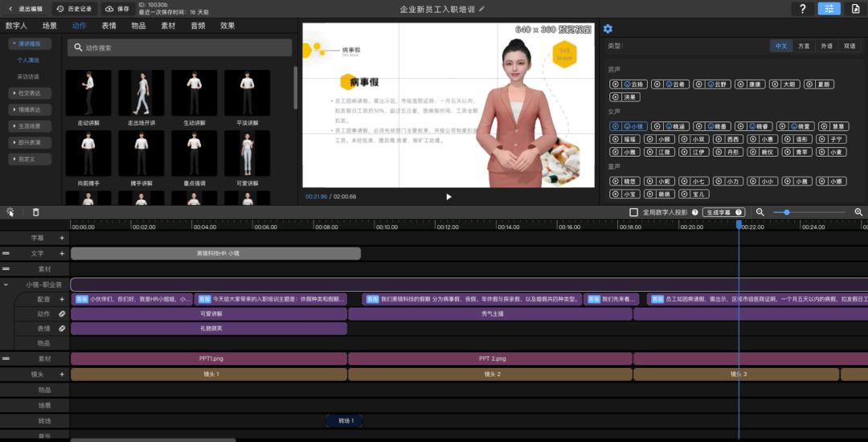Image resolution: width=868 pixels, height=442 pixels.
Task: Click the help question mark icon at top right
Action: pos(802,9)
